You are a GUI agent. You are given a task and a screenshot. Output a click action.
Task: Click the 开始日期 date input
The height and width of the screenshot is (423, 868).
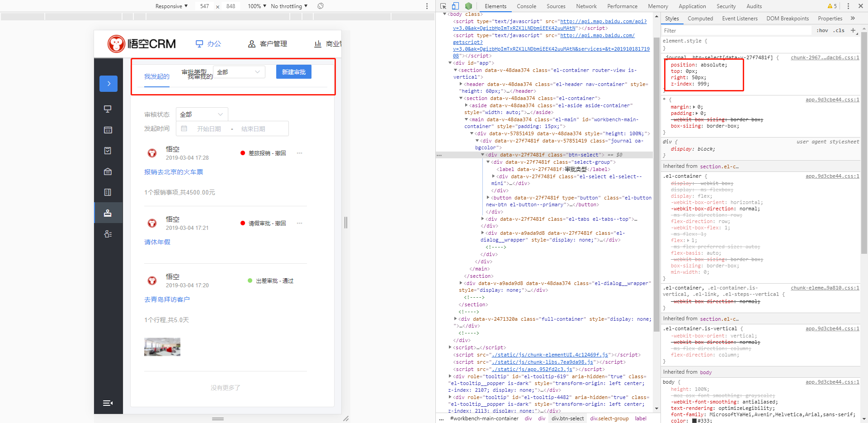[209, 129]
